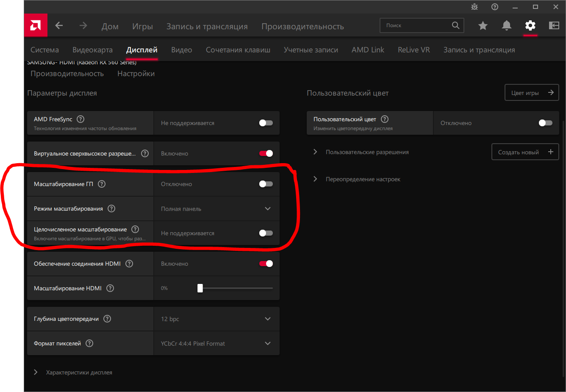This screenshot has height=392, width=566.
Task: Open Настройки sub-link under display name
Action: [136, 74]
